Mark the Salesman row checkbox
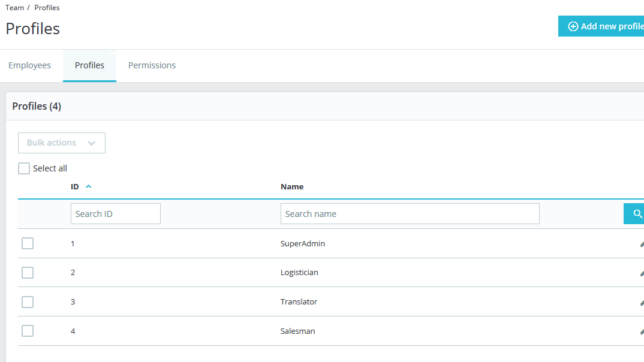 click(x=28, y=331)
